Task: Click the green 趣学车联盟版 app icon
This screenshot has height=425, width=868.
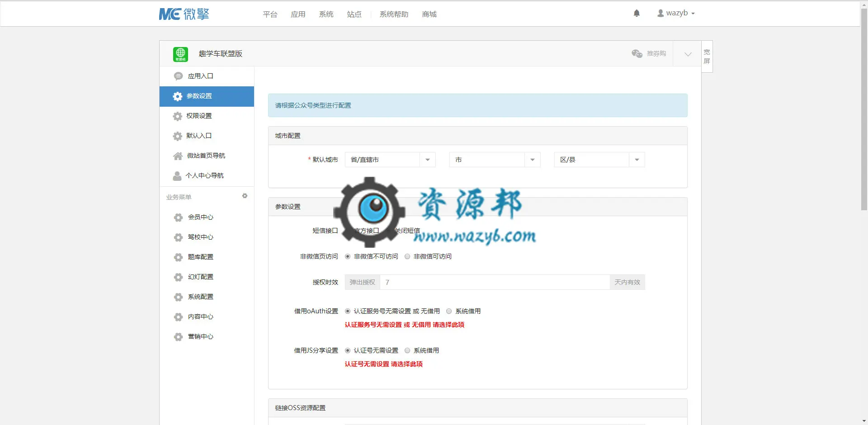Action: [180, 54]
